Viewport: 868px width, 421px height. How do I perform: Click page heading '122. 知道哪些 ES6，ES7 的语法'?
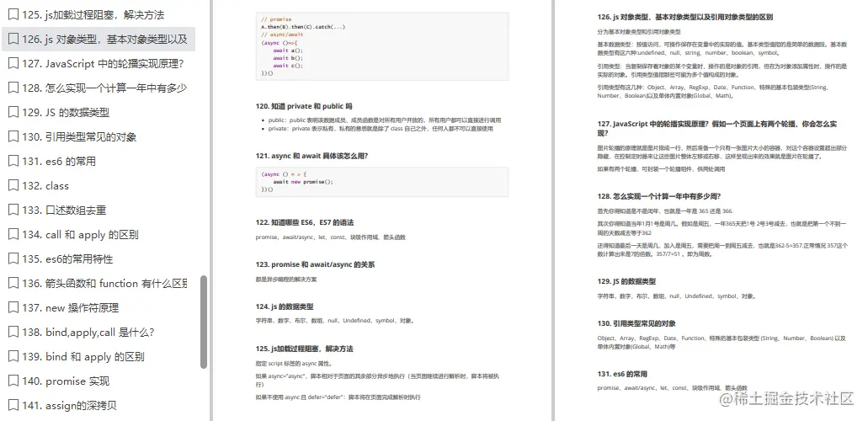[x=305, y=222]
